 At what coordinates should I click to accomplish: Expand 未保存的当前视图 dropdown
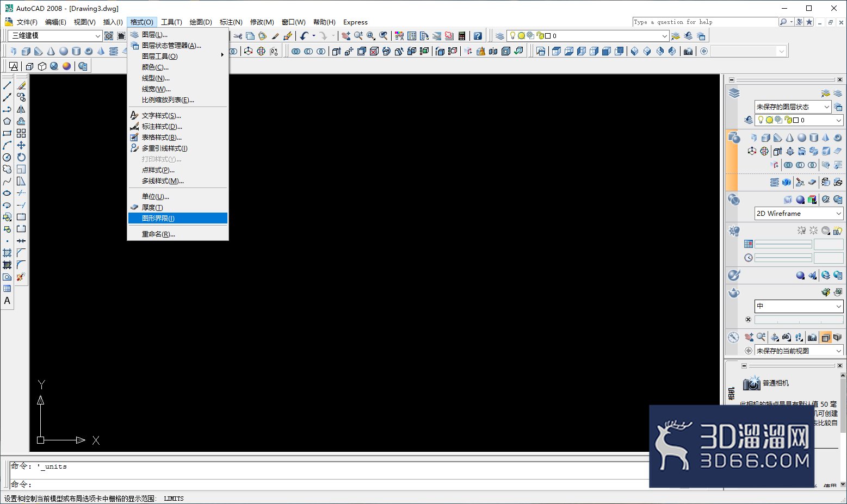coord(799,351)
